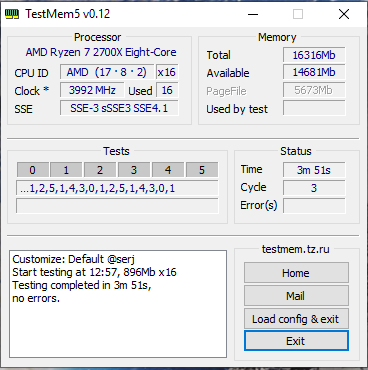Select test box 0
The height and width of the screenshot is (370, 368).
coord(32,170)
